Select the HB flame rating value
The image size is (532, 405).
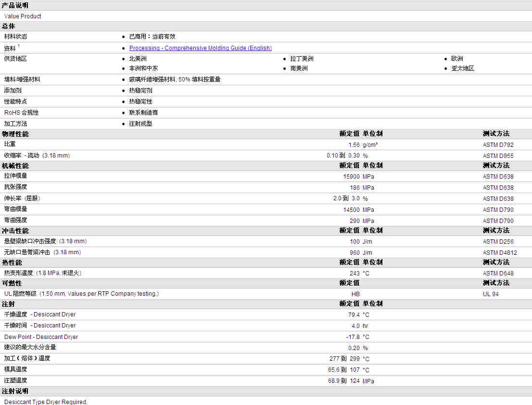coord(355,294)
